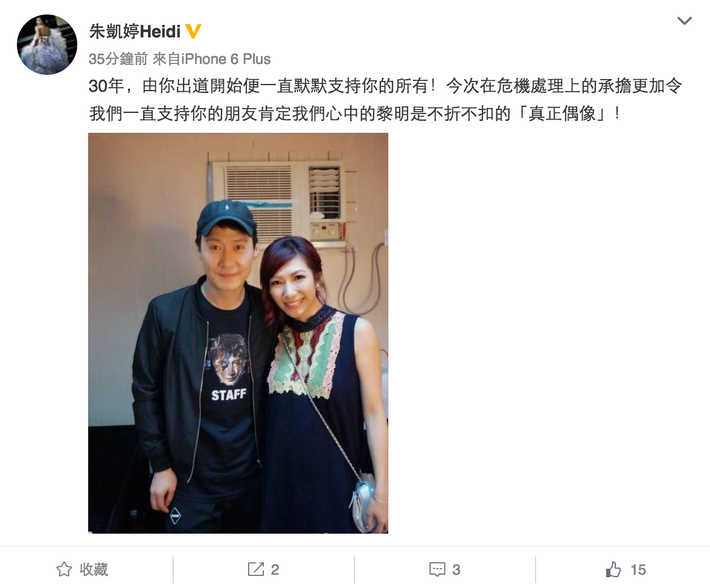
Task: Click the repost count 2
Action: tap(275, 569)
